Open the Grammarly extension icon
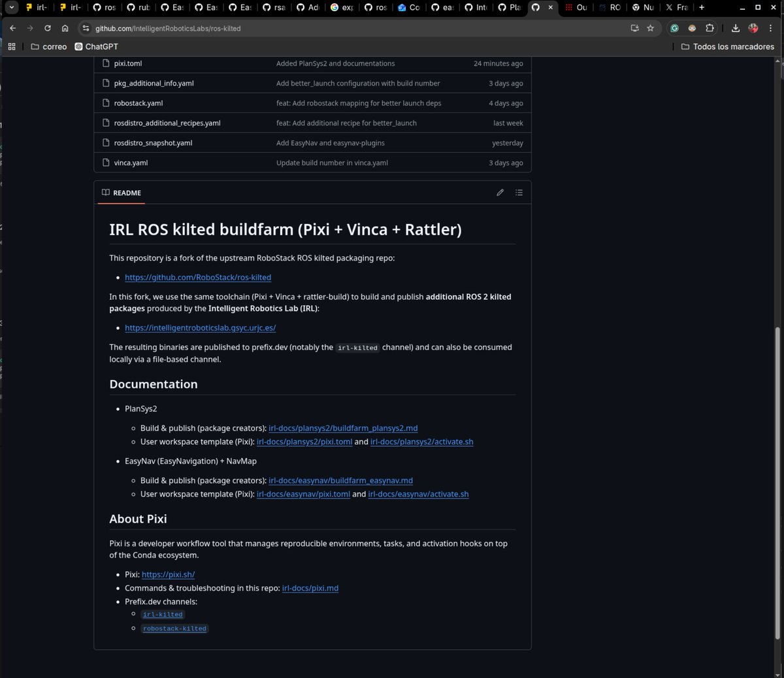The height and width of the screenshot is (678, 784). coord(674,28)
